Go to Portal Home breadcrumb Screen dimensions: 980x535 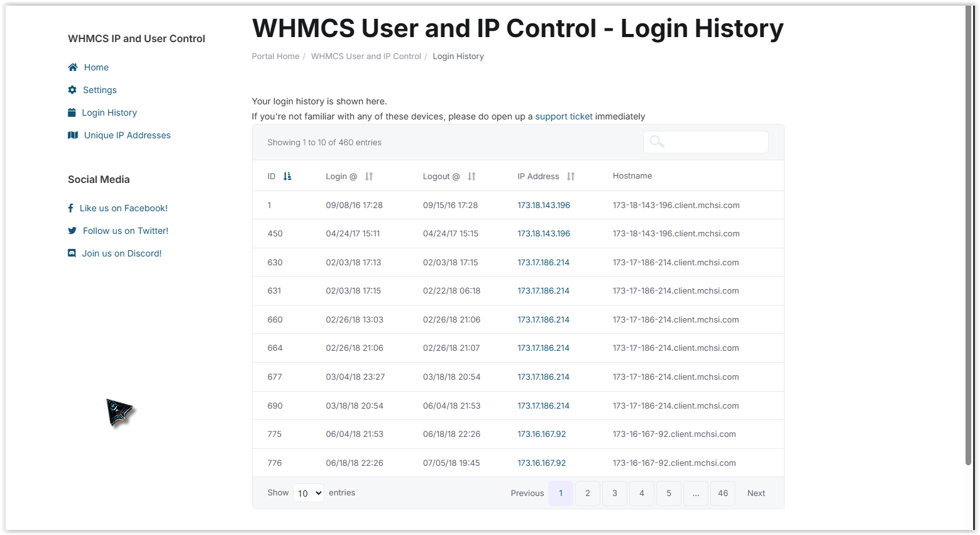(275, 56)
